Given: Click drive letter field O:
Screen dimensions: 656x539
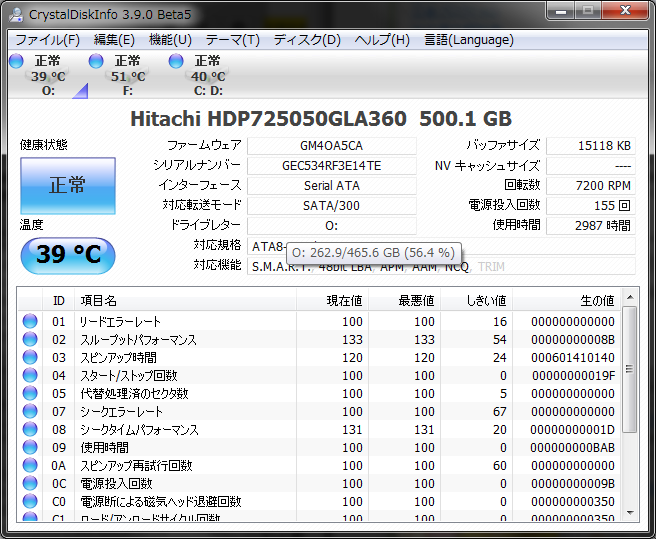Looking at the screenshot, I should (x=332, y=226).
